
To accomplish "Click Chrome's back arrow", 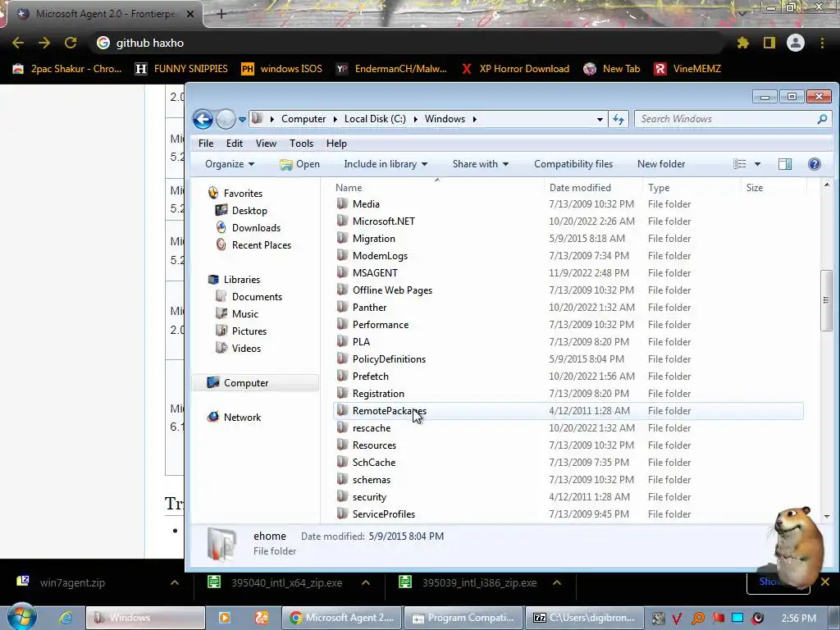I will point(18,43).
